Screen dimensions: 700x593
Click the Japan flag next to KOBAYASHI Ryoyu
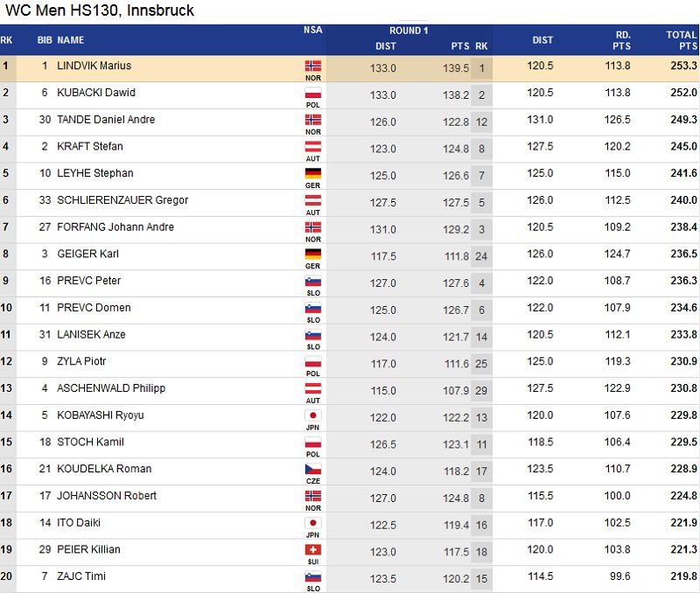pos(312,415)
